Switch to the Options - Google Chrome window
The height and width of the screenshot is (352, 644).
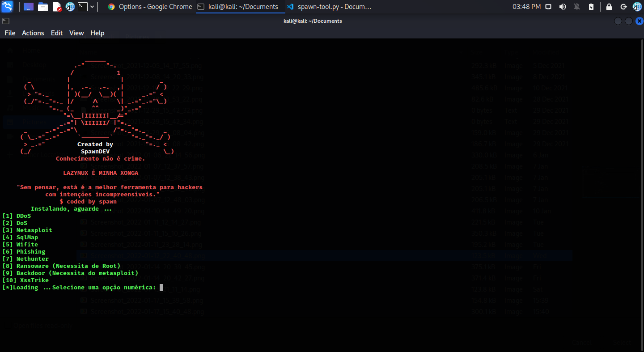click(149, 6)
